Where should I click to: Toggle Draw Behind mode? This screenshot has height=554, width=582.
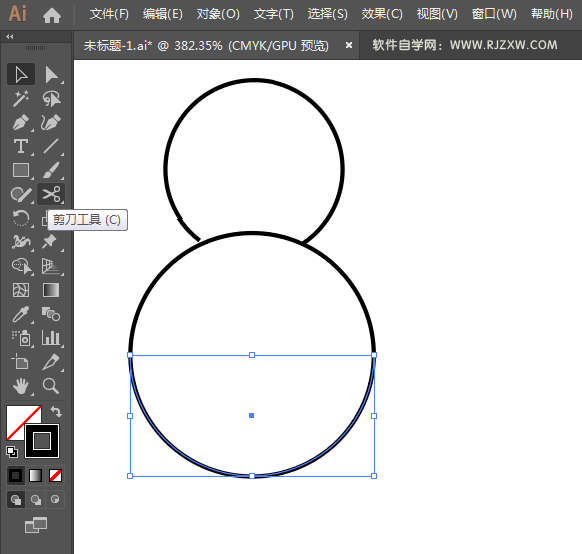(36, 499)
